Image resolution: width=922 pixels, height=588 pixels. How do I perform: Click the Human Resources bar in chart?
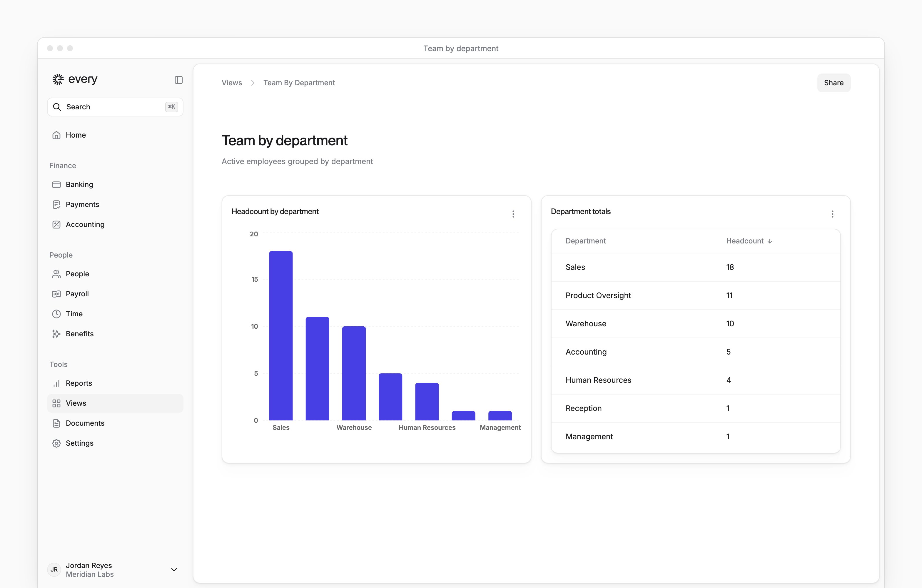[427, 402]
